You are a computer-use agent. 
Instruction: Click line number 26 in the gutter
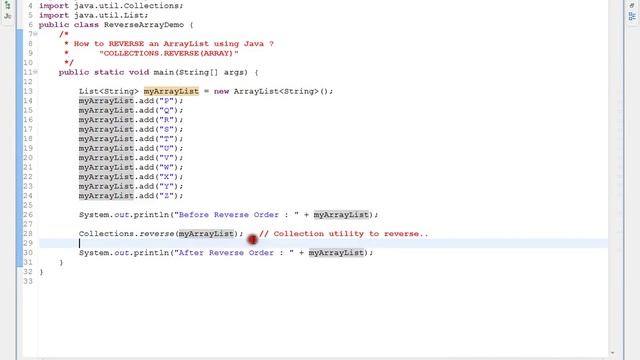28,215
